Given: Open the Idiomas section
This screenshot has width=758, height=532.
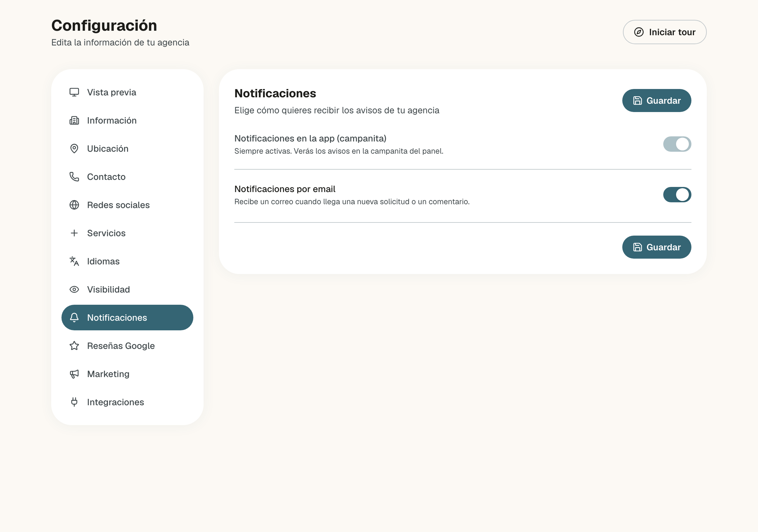Looking at the screenshot, I should click(x=127, y=261).
